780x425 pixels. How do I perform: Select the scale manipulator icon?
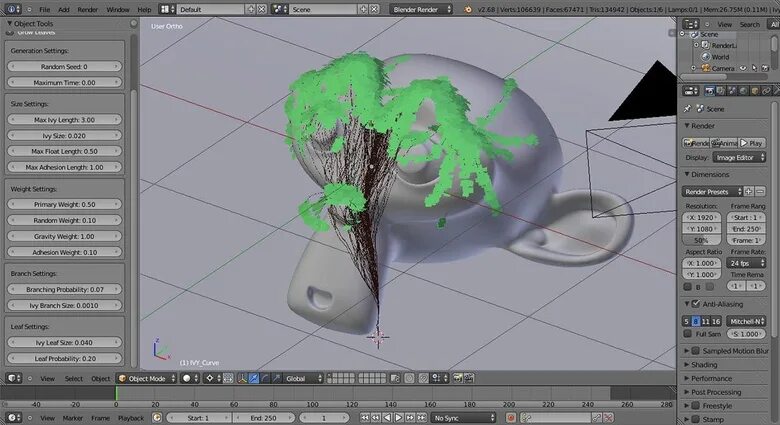[x=277, y=378]
